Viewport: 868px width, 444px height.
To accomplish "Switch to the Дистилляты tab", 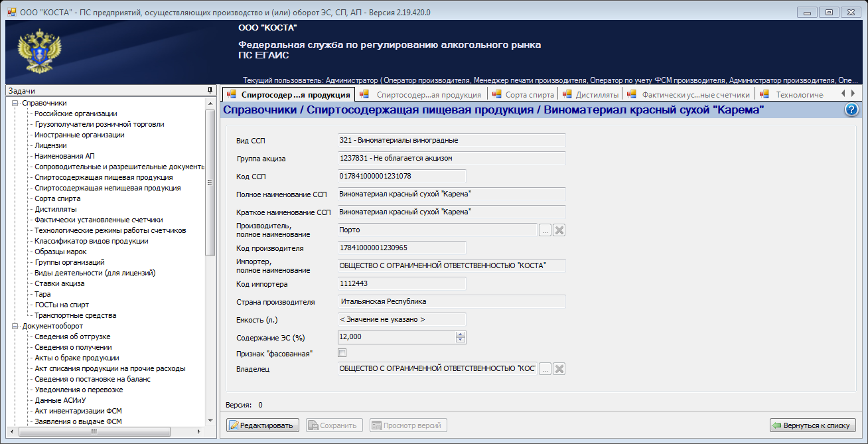I will (x=589, y=95).
